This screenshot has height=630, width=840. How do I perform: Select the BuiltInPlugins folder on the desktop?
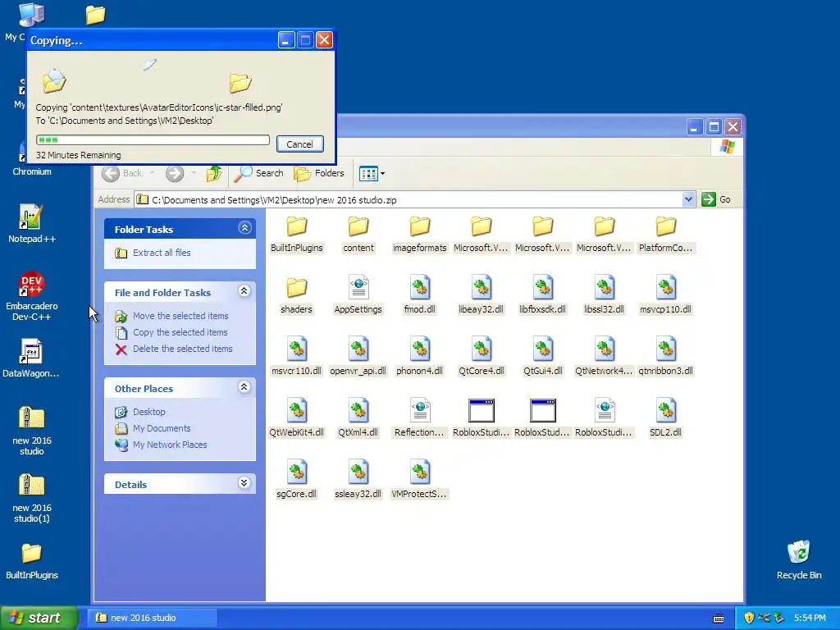pyautogui.click(x=32, y=561)
